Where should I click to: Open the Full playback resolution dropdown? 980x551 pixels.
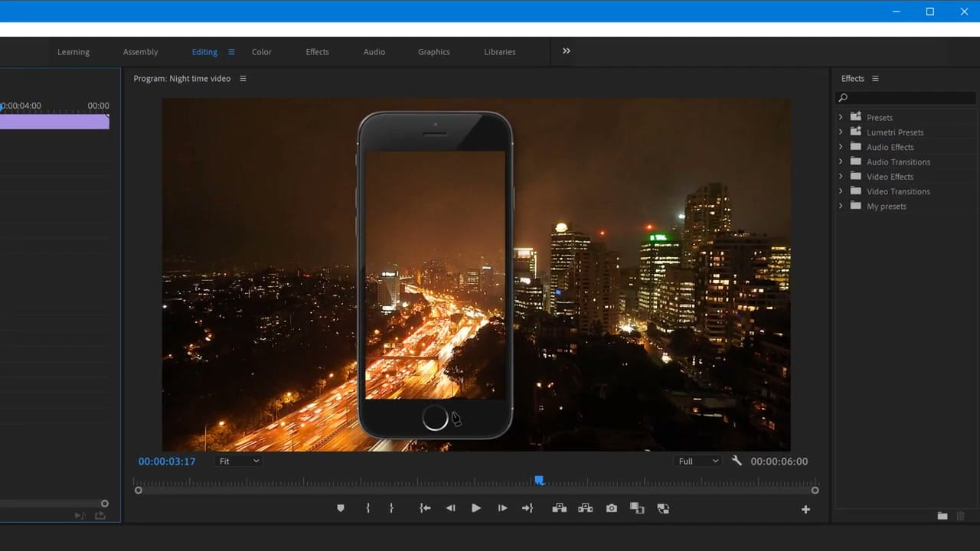697,461
